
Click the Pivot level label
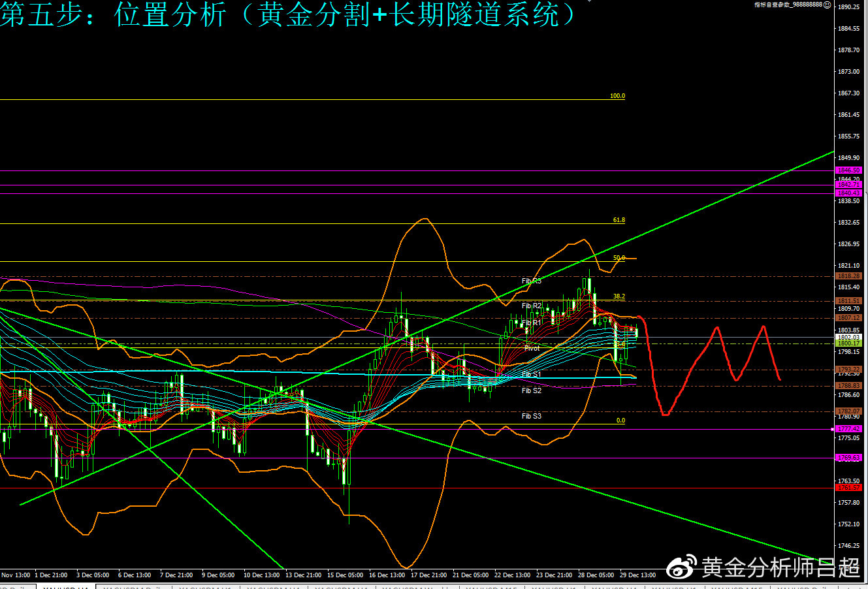point(532,348)
